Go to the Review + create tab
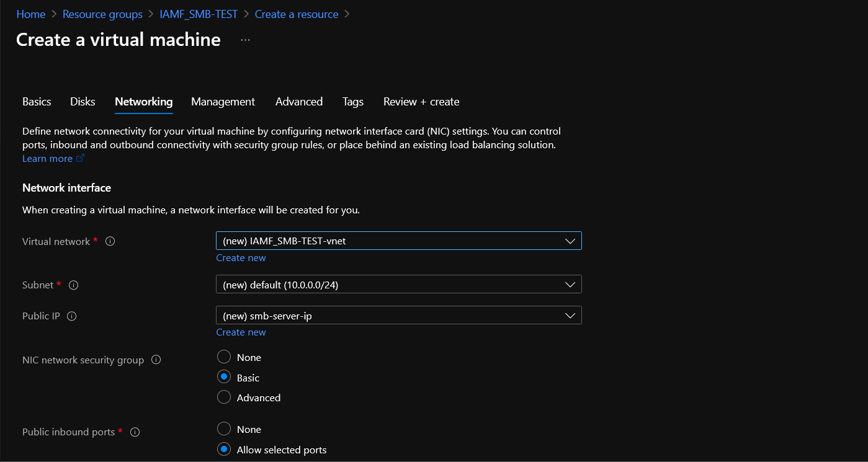Screen dimensions: 868x462 tap(421, 102)
